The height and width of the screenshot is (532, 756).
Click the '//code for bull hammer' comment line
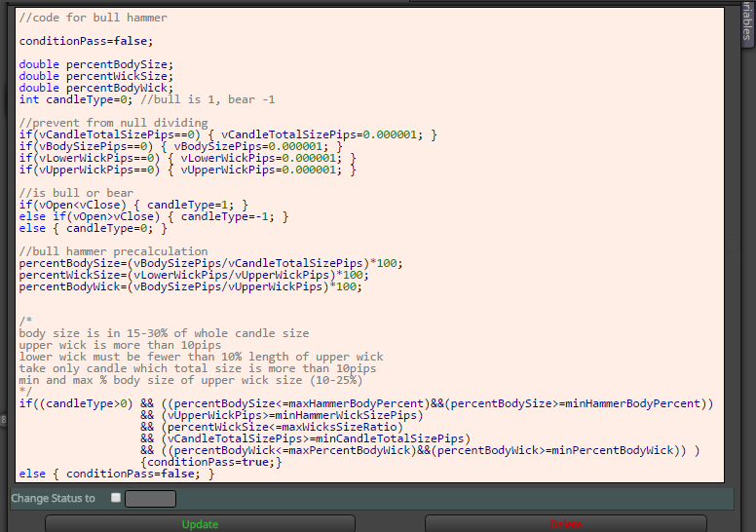coord(94,18)
